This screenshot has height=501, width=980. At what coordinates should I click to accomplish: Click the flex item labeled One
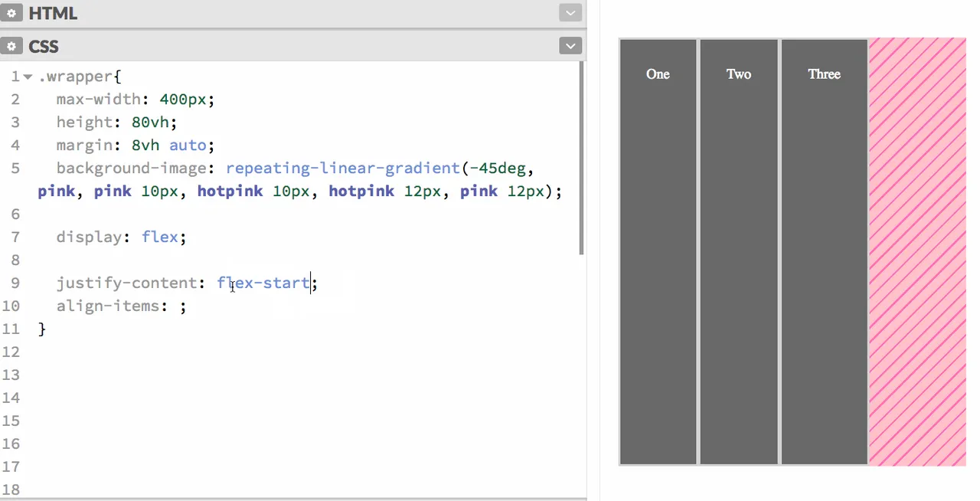click(x=658, y=251)
